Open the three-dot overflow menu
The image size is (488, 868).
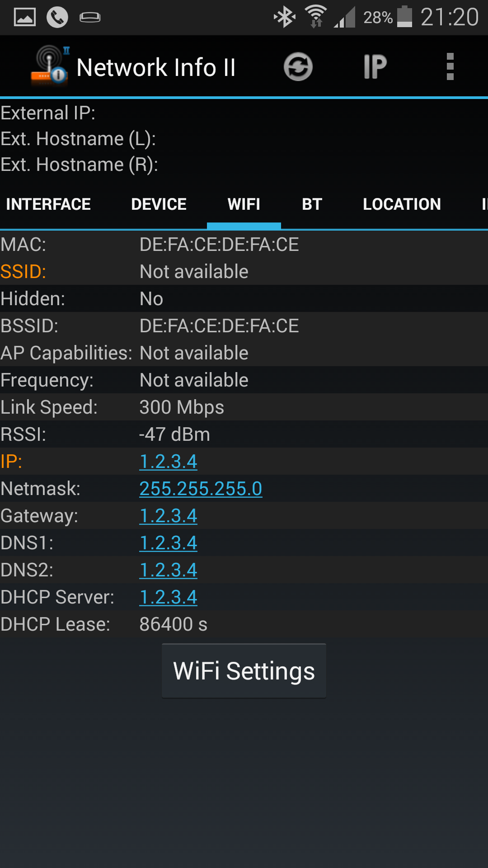point(450,67)
